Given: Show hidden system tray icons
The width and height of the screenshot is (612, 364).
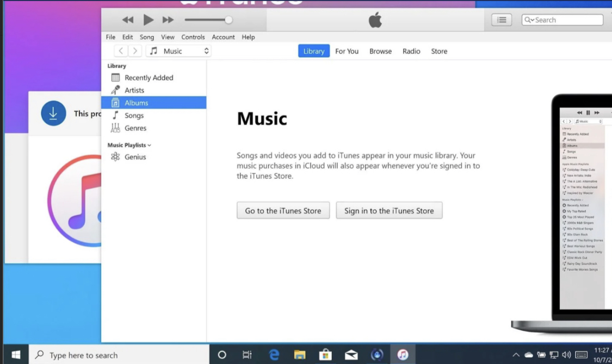Looking at the screenshot, I should 516,355.
